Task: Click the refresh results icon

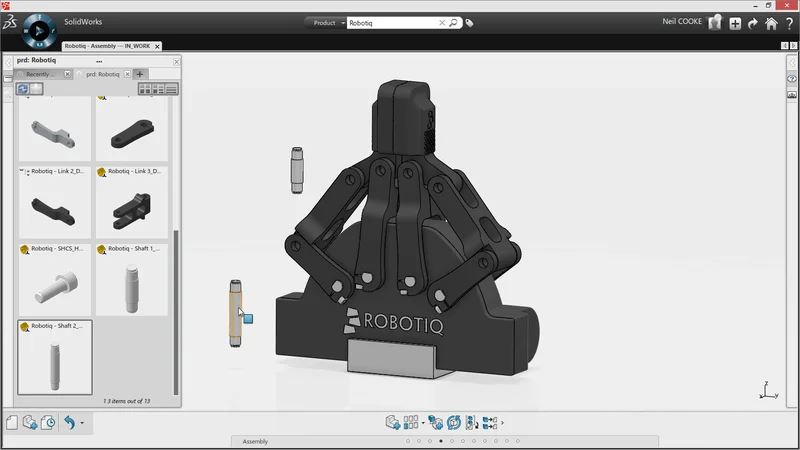Action: click(x=22, y=89)
